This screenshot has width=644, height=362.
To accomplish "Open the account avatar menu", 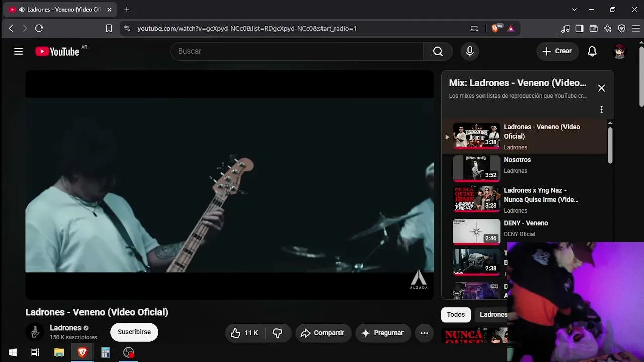I will pyautogui.click(x=619, y=51).
